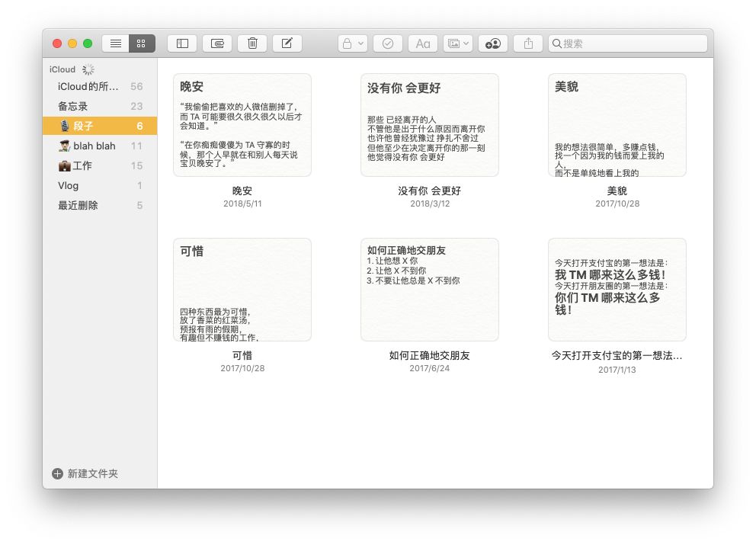The width and height of the screenshot is (756, 545).
Task: Switch to list view
Action: [x=116, y=43]
